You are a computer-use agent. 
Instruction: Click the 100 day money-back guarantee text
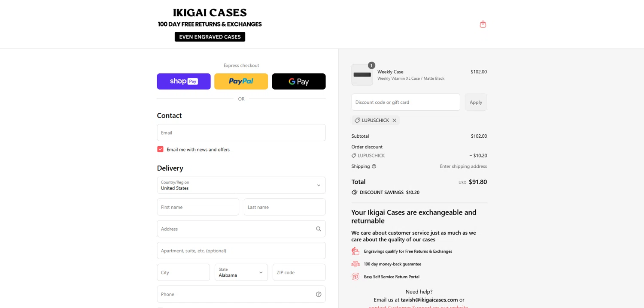click(x=392, y=264)
